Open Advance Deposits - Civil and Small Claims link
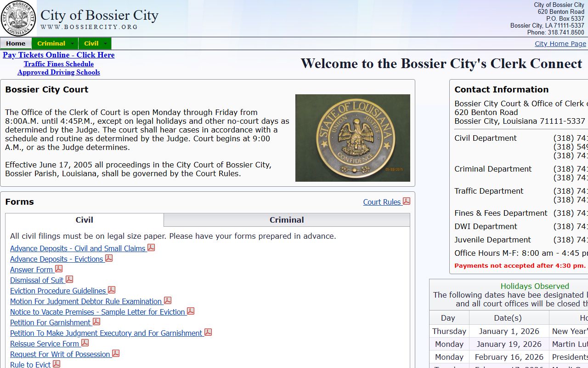Screen dimensions: 588x368 (78, 248)
